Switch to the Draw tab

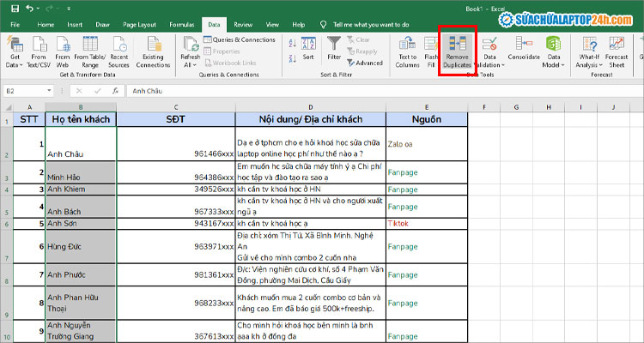point(103,25)
